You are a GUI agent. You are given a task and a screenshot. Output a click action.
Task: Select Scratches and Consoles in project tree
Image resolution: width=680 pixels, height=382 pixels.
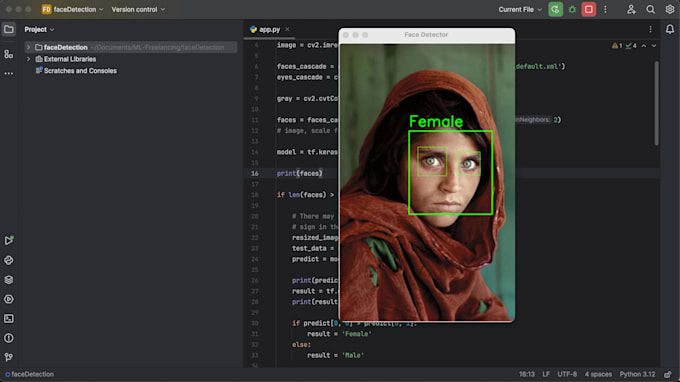80,71
